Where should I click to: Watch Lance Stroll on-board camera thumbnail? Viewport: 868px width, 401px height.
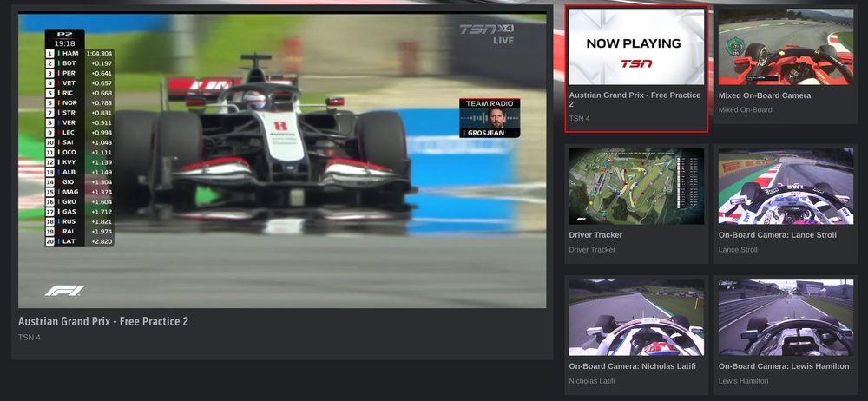pos(786,186)
